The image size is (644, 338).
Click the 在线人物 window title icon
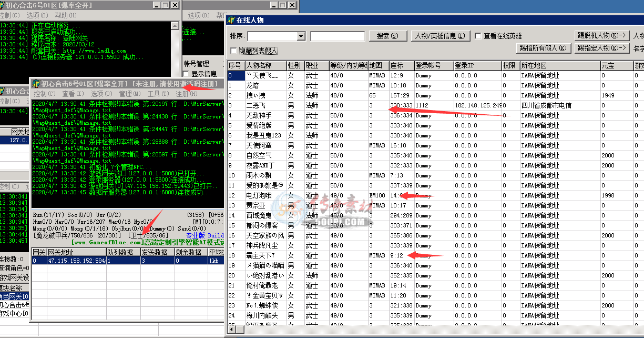point(231,21)
